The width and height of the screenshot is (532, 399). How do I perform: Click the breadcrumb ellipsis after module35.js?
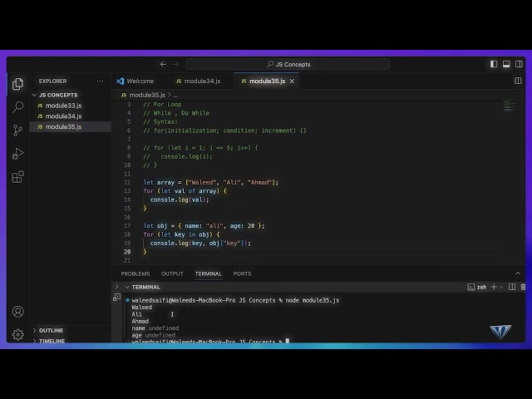pyautogui.click(x=175, y=96)
